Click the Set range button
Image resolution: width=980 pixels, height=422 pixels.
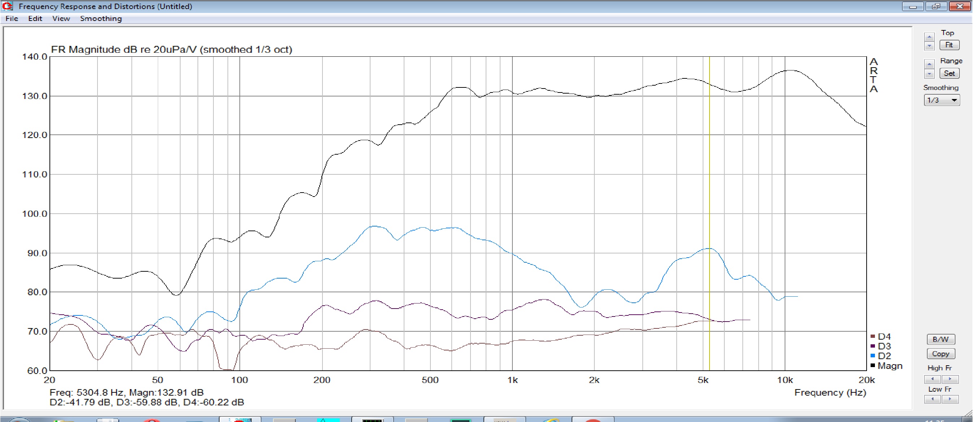tap(949, 73)
